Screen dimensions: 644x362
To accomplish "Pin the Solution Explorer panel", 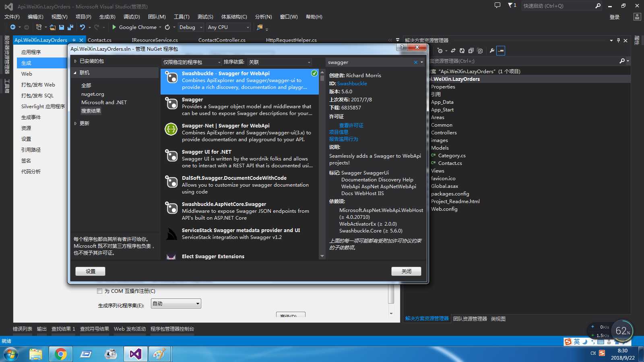I will click(x=619, y=40).
